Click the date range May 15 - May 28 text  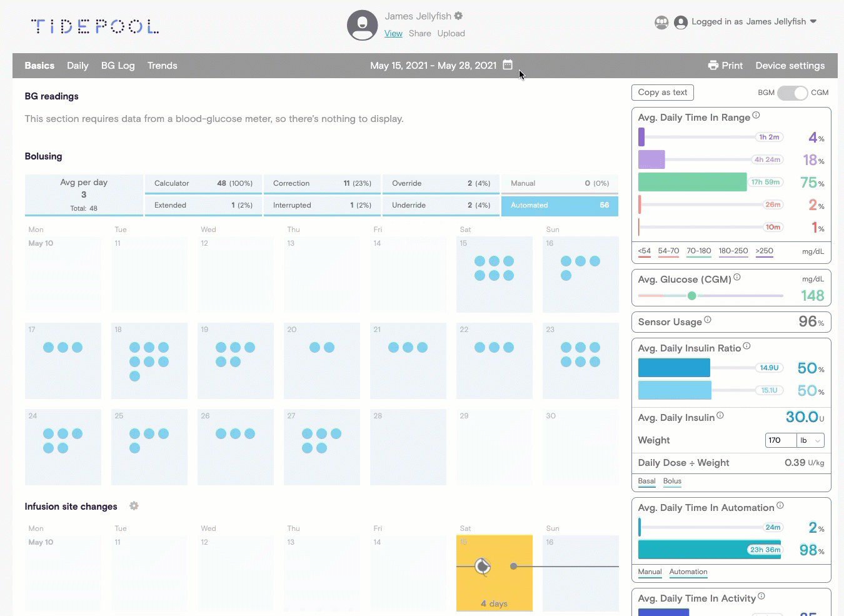pyautogui.click(x=433, y=66)
